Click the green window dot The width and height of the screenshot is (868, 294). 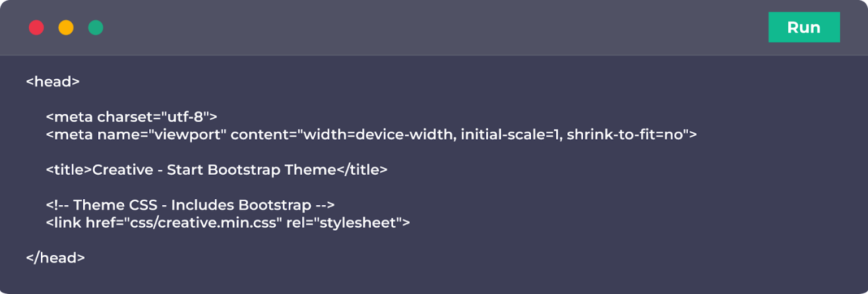[96, 28]
